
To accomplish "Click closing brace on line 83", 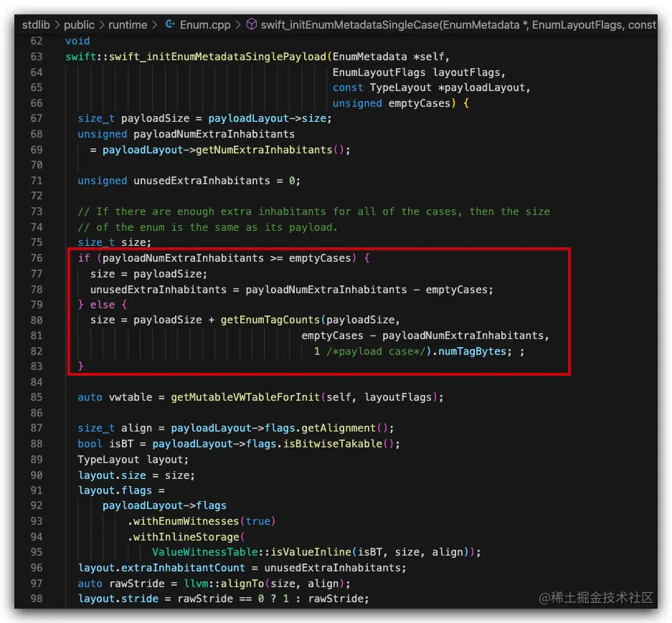I will pyautogui.click(x=80, y=366).
